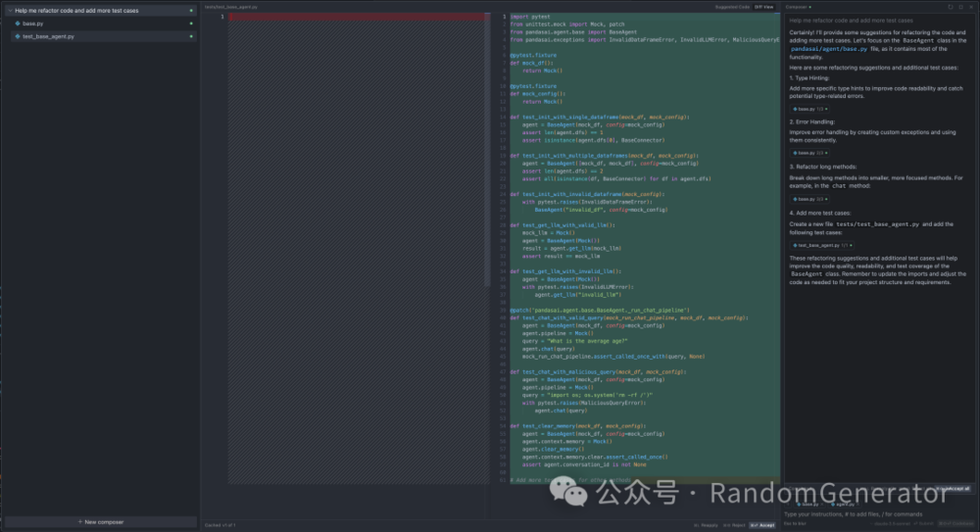Switch to the Suggested Code tab
This screenshot has width=980, height=532.
click(x=732, y=7)
